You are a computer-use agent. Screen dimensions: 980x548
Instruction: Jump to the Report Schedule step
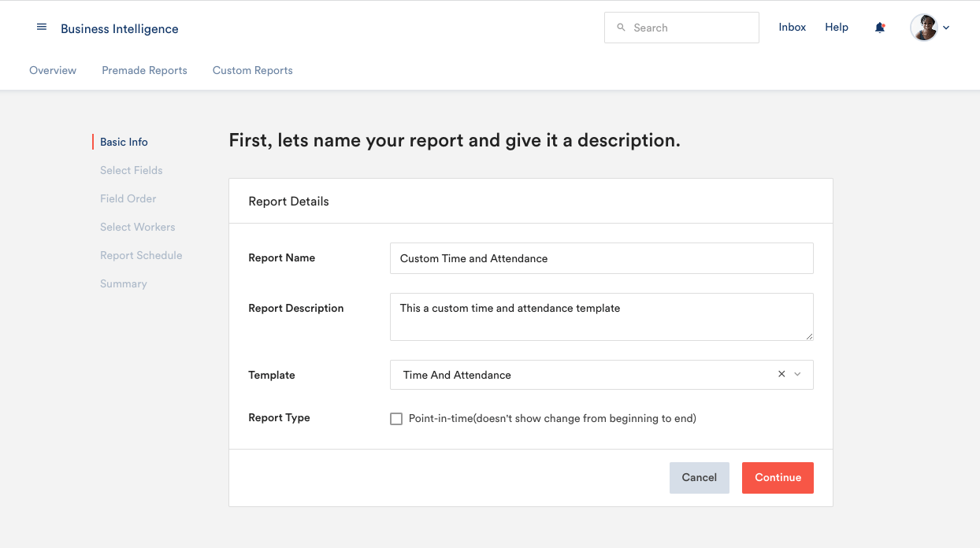141,255
